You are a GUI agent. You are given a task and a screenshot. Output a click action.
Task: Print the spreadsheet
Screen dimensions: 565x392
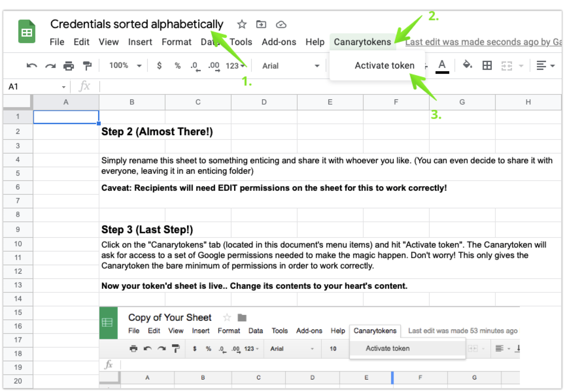[69, 66]
